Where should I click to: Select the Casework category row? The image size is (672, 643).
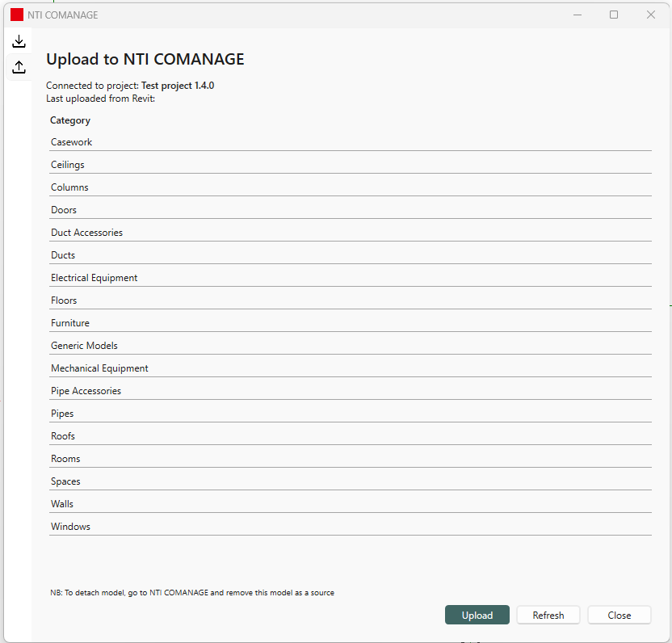click(x=351, y=142)
